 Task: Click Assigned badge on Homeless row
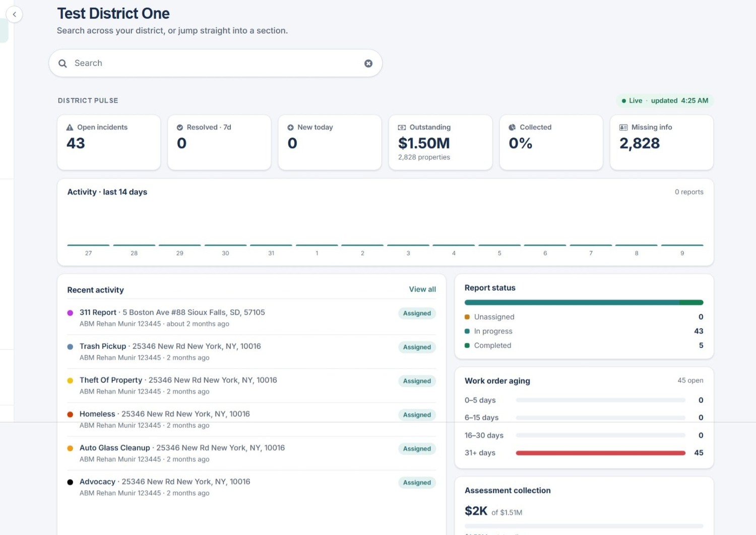pyautogui.click(x=417, y=415)
